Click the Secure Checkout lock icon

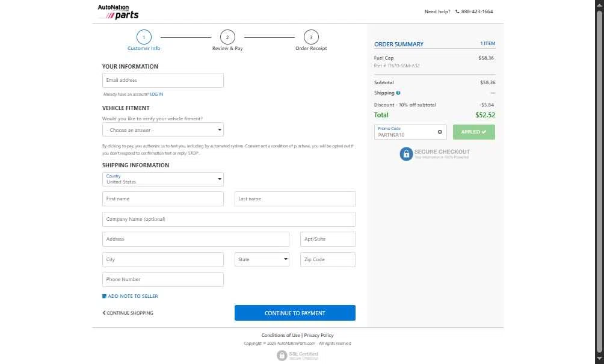click(406, 154)
